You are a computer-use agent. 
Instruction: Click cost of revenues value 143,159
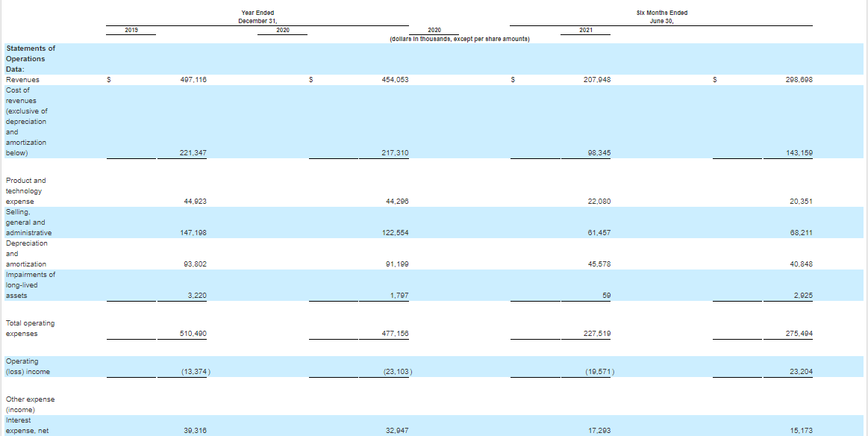[x=799, y=153]
